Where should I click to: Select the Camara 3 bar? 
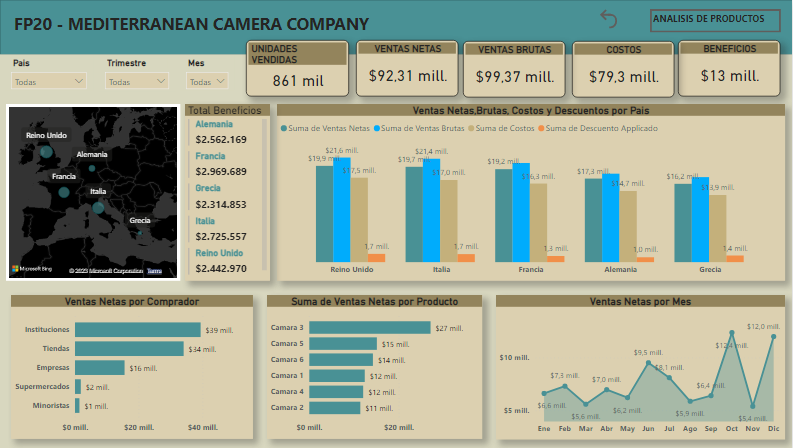[x=370, y=327]
